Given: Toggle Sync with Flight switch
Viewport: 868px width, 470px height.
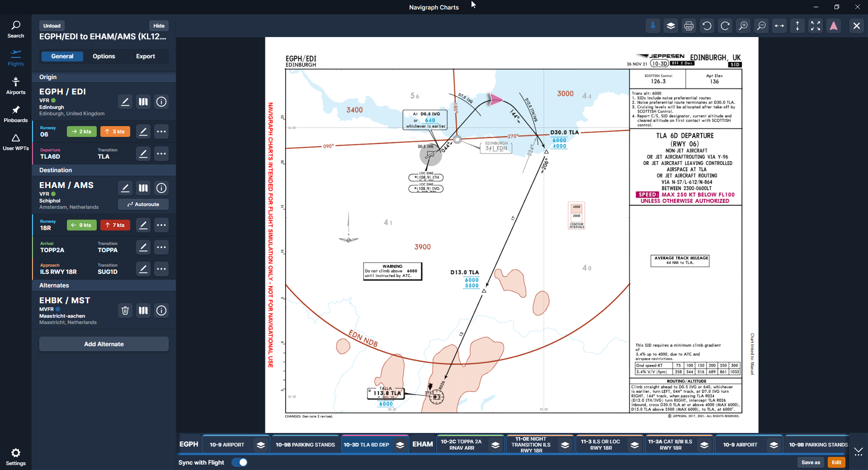Looking at the screenshot, I should tap(240, 462).
